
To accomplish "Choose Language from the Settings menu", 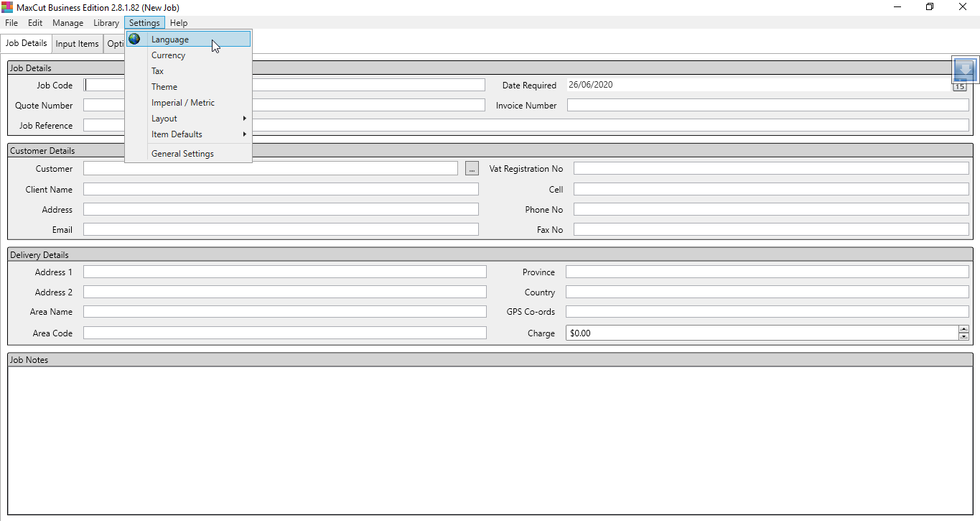I will tap(188, 40).
